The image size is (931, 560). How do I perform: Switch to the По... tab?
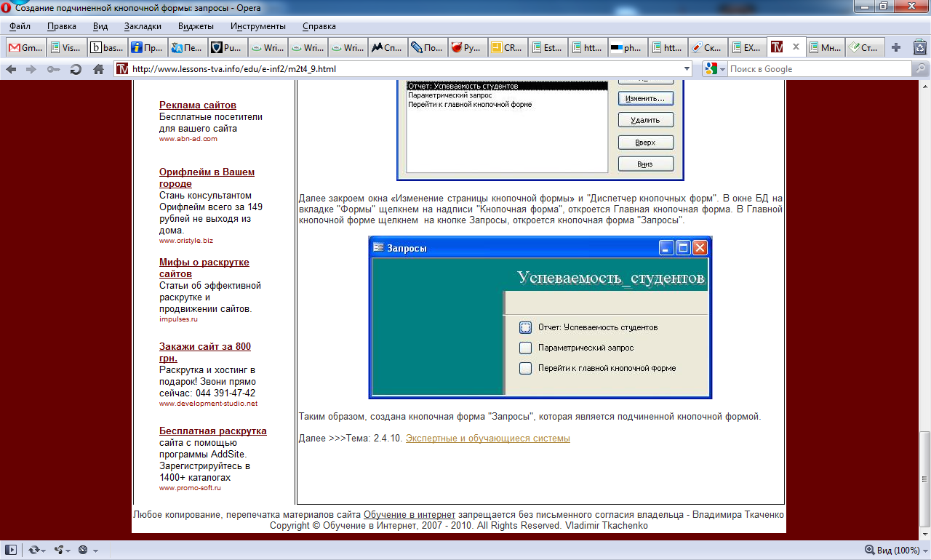tap(427, 47)
